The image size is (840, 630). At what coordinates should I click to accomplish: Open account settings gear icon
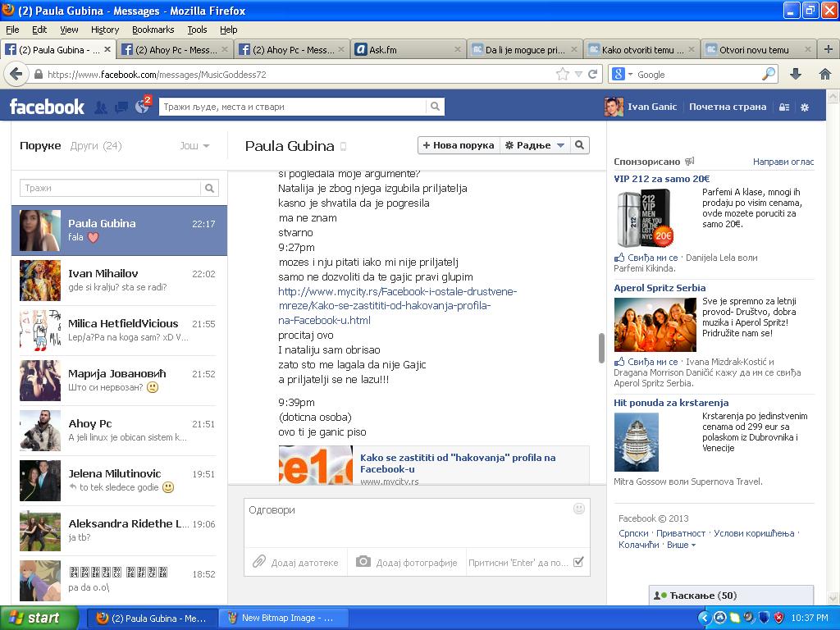click(x=805, y=107)
